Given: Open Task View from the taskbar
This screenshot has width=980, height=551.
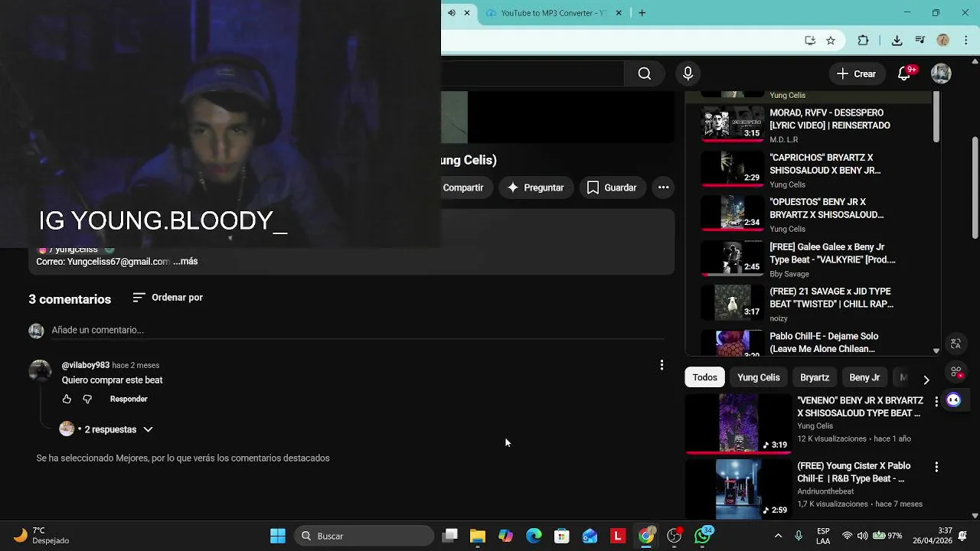Looking at the screenshot, I should [x=450, y=536].
